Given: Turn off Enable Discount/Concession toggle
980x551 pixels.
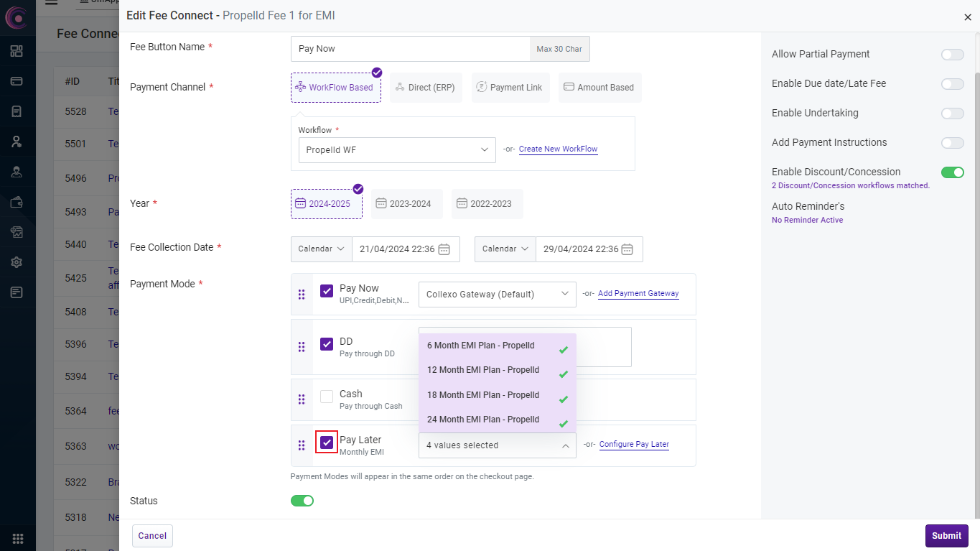Looking at the screenshot, I should [x=952, y=172].
